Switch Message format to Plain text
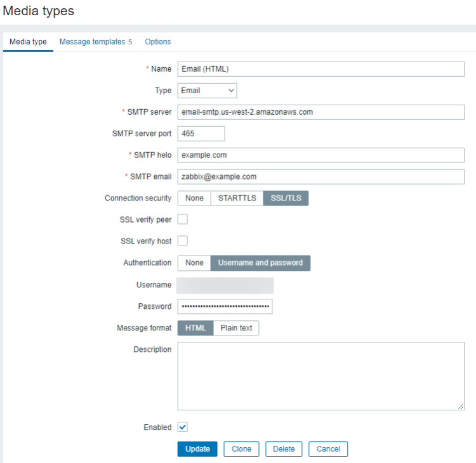The image size is (476, 463). pyautogui.click(x=236, y=328)
